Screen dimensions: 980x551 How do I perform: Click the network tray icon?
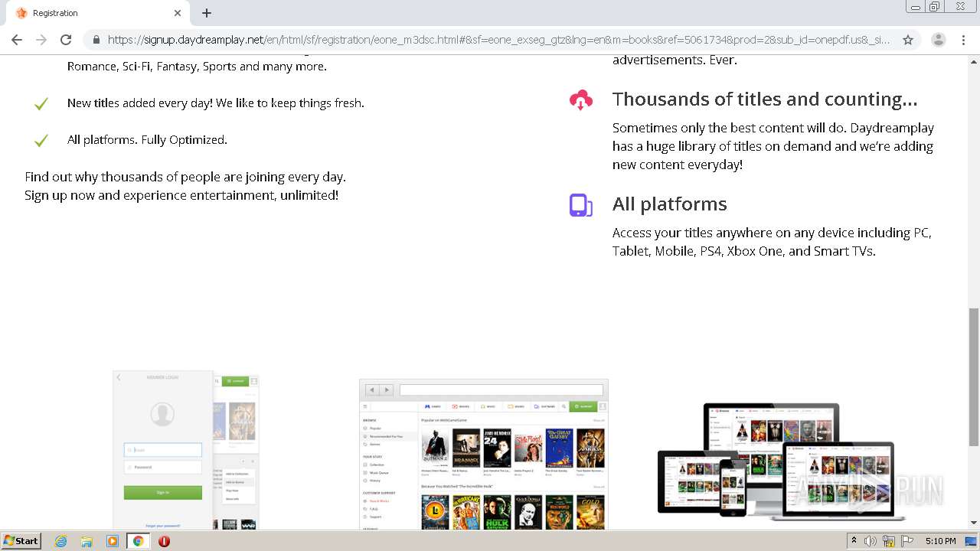coord(889,541)
